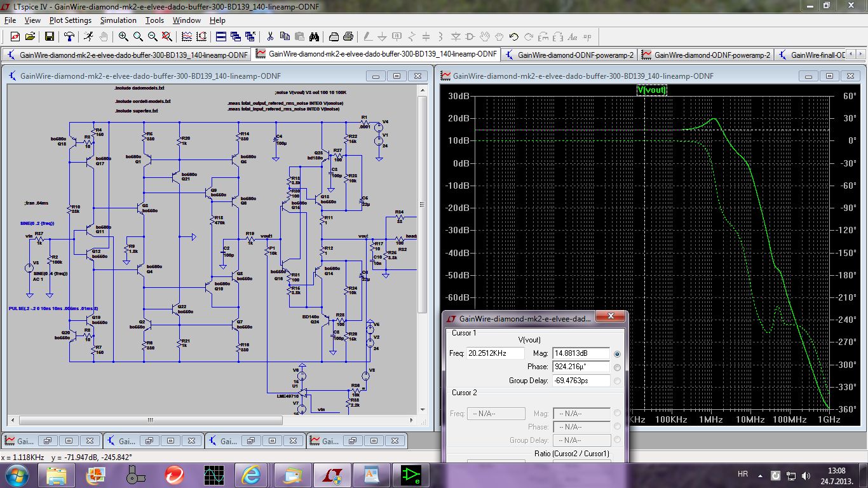The image size is (868, 488).
Task: Click the New Schematic toolbar icon
Action: pyautogui.click(x=15, y=36)
